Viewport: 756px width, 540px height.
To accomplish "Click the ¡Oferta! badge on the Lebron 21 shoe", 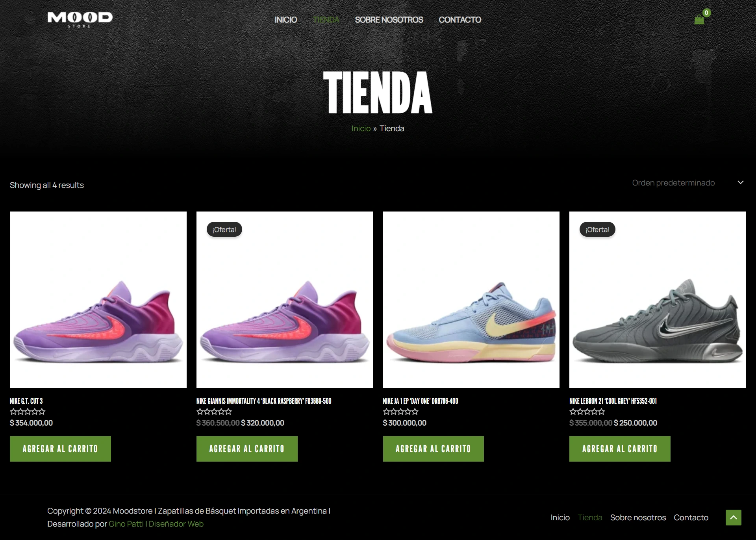I will [597, 229].
